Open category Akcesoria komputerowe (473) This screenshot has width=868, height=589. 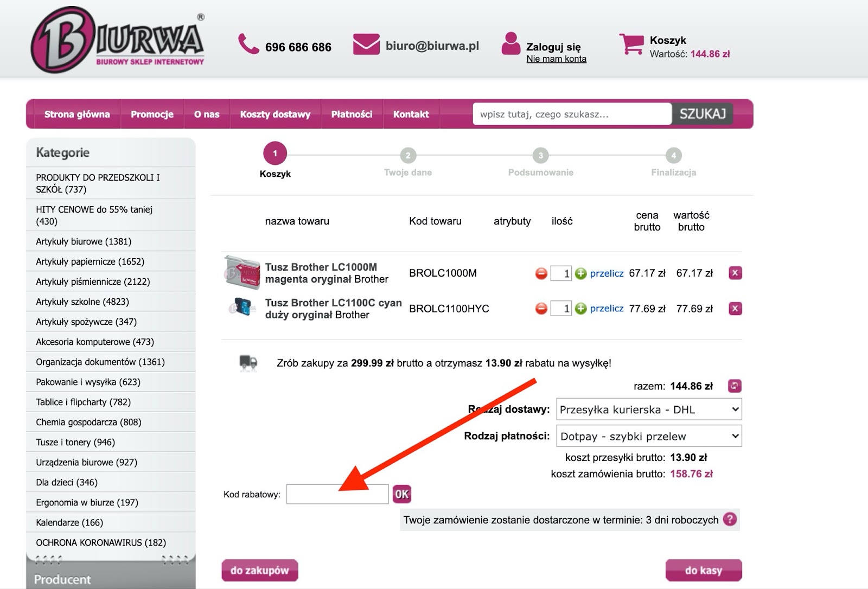tap(111, 342)
